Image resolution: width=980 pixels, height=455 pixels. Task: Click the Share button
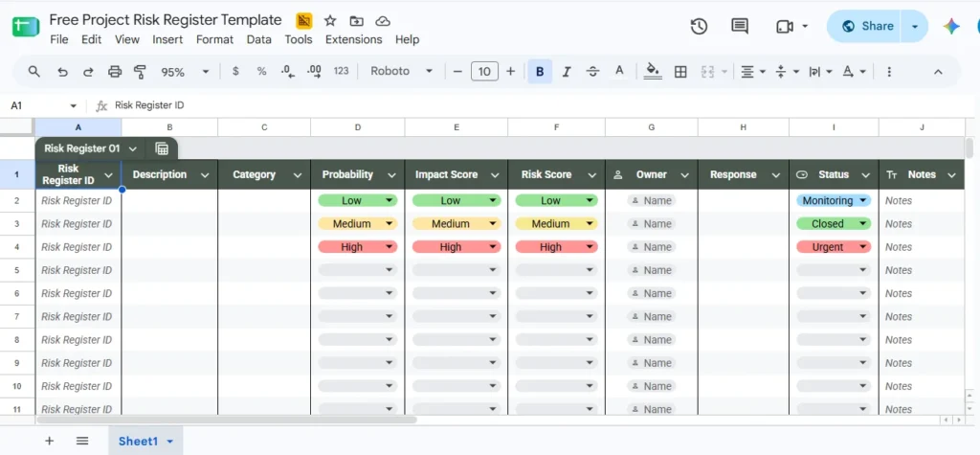pyautogui.click(x=868, y=26)
